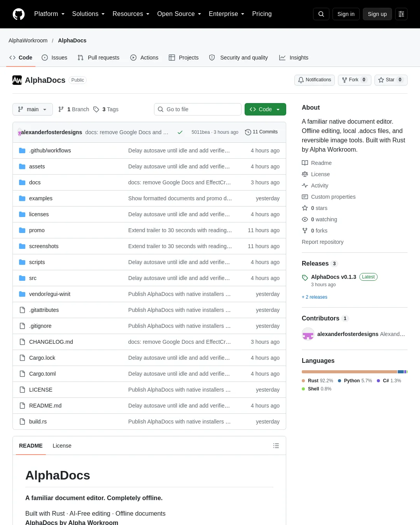Viewport: 420px width, 525px height.
Task: Open the search magnifier button
Action: [321, 14]
